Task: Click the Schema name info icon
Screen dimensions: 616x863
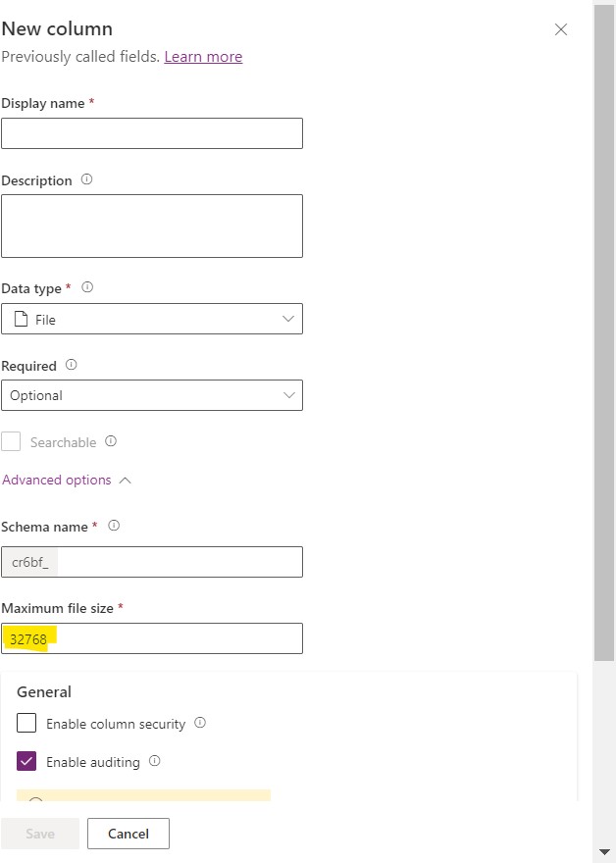Action: (x=114, y=526)
